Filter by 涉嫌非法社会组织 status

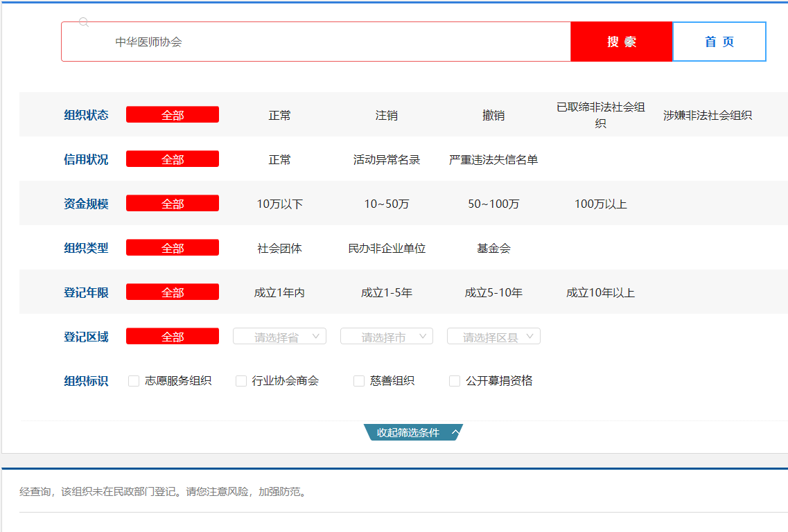707,116
